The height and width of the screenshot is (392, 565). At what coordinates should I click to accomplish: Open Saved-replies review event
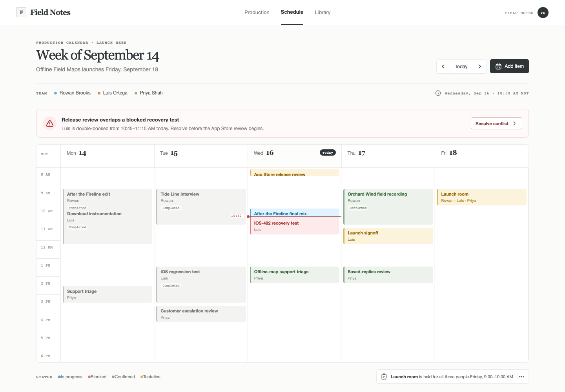[x=388, y=275]
